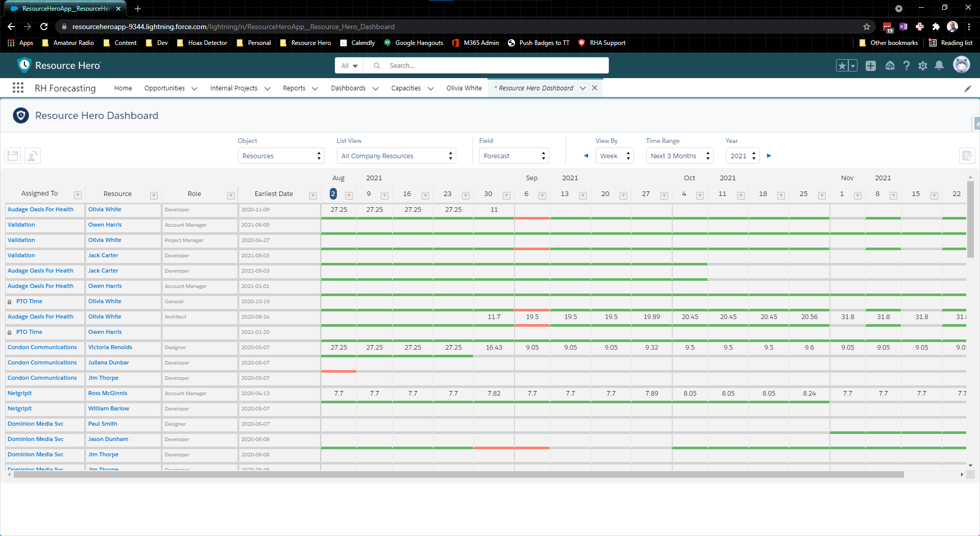Reload the browser page
Image resolution: width=980 pixels, height=536 pixels.
coord(44,27)
